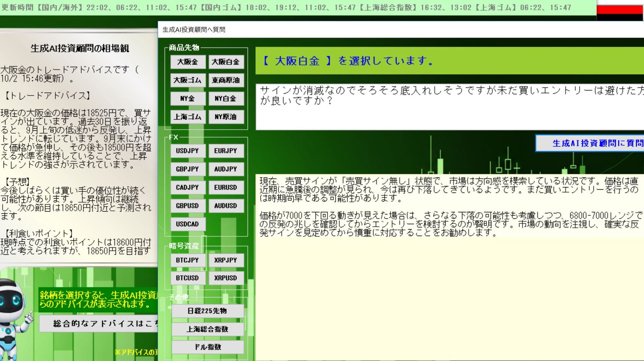Select USDCAD currency pair

click(x=188, y=224)
